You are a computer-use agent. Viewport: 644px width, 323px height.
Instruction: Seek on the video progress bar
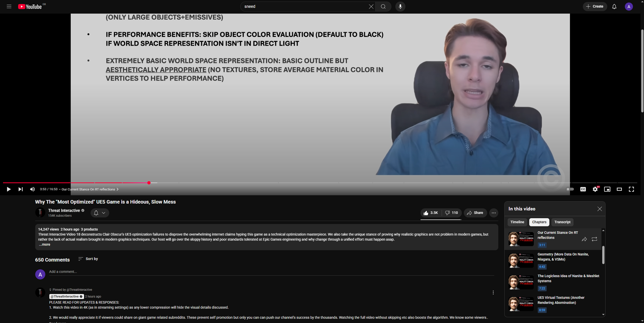[320, 183]
